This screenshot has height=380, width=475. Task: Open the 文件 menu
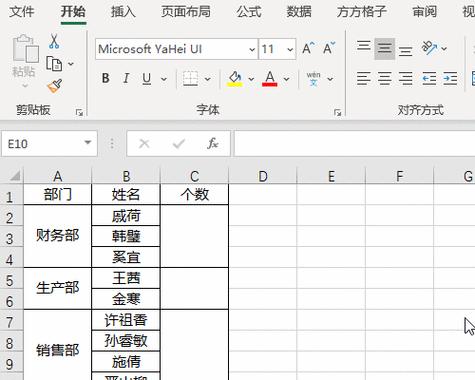22,12
